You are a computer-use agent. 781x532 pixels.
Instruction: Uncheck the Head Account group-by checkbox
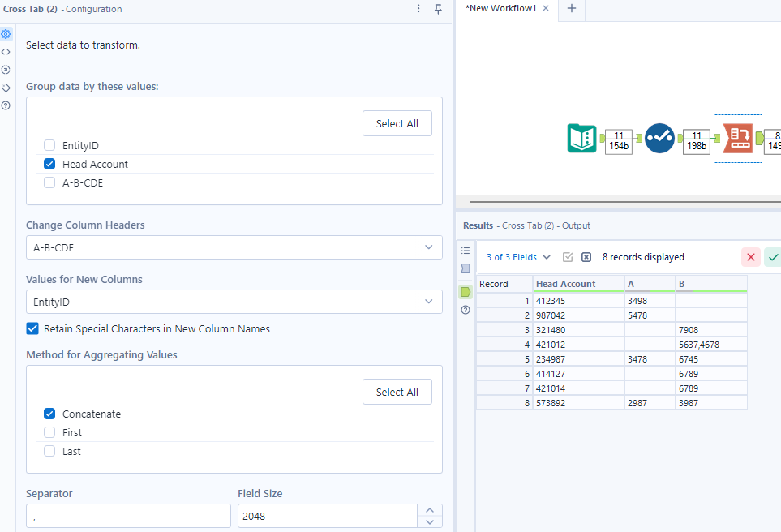point(49,164)
